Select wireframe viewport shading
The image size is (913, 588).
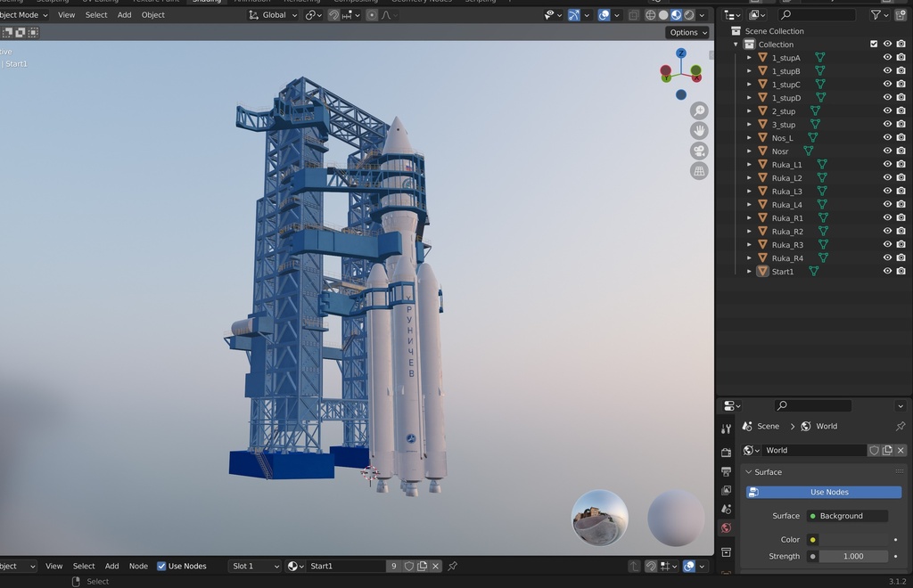click(650, 15)
